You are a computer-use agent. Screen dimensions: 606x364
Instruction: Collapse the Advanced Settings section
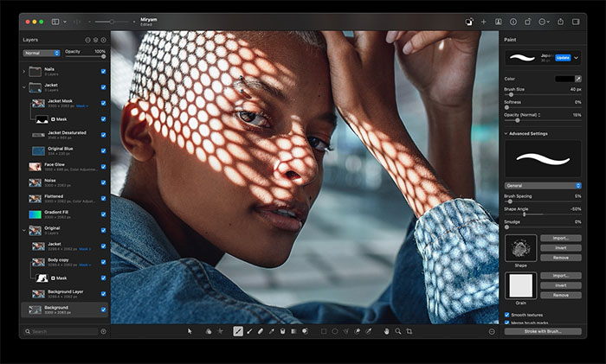pos(506,133)
